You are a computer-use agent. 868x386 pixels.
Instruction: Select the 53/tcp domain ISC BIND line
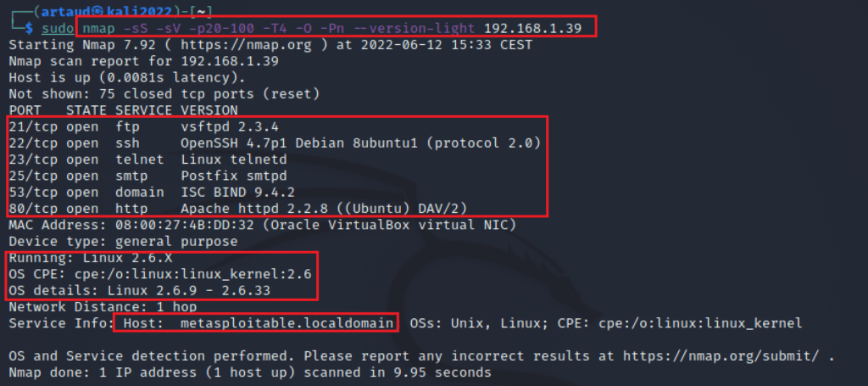pyautogui.click(x=151, y=193)
